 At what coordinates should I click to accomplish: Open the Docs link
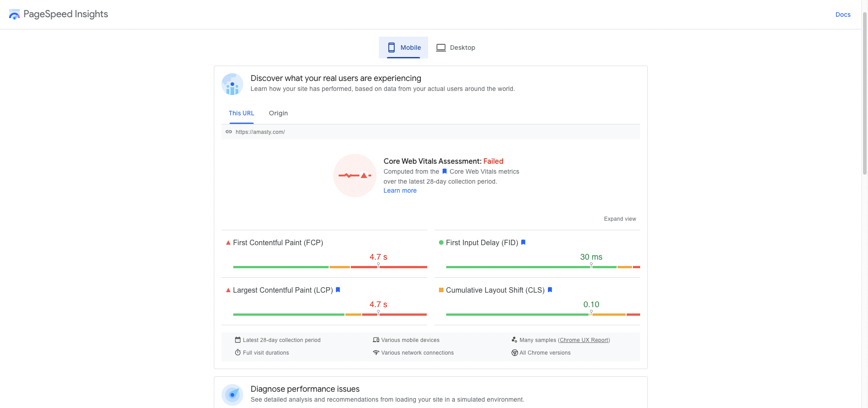click(x=843, y=14)
